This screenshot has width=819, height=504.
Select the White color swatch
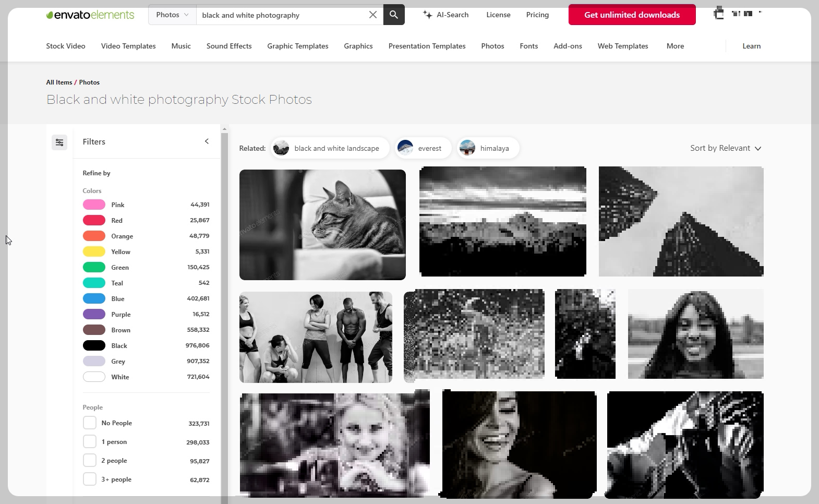pyautogui.click(x=94, y=377)
